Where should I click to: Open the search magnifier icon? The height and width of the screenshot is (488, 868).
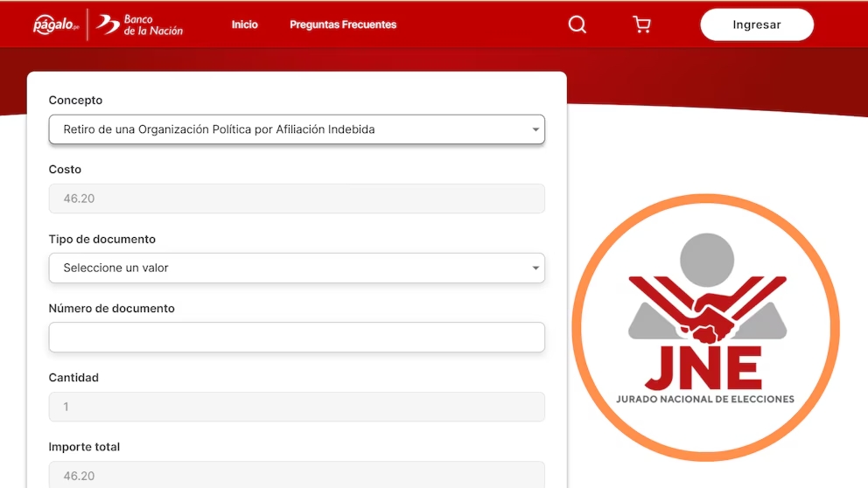[577, 24]
